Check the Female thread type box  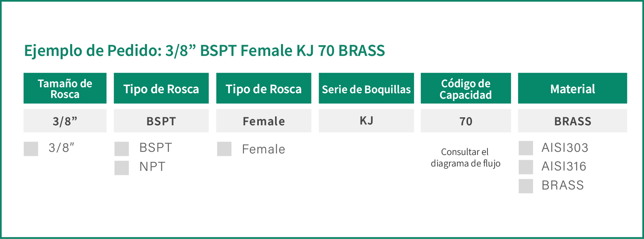(x=224, y=149)
